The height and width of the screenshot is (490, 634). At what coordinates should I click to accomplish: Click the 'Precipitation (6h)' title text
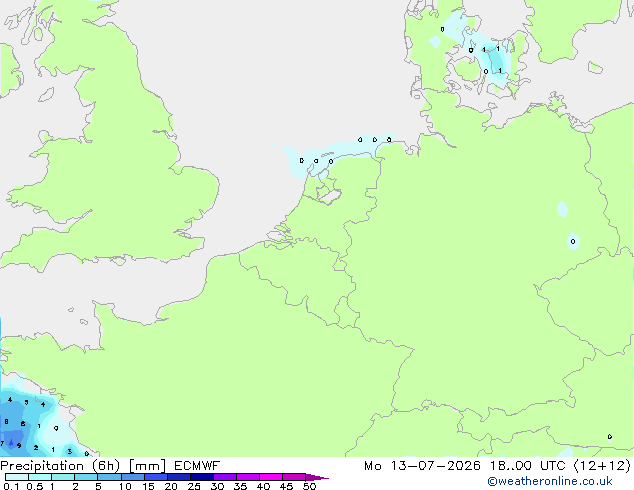(x=60, y=466)
